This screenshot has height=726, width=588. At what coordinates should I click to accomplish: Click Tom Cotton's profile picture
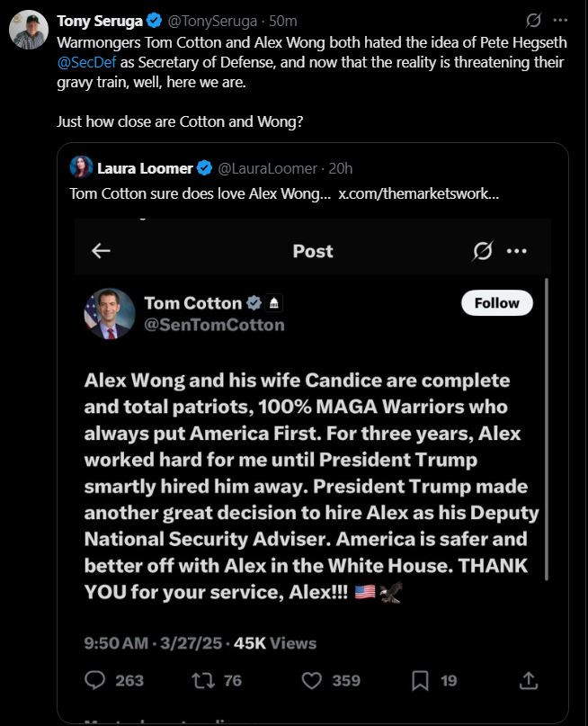110,314
